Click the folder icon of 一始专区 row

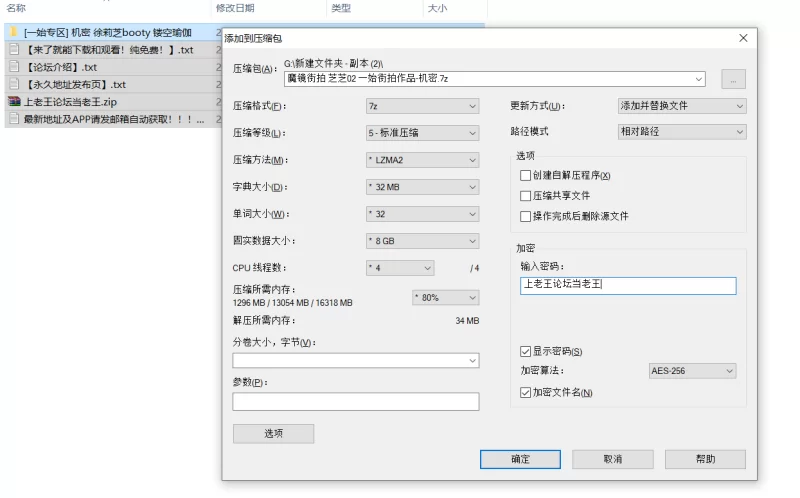[14, 32]
